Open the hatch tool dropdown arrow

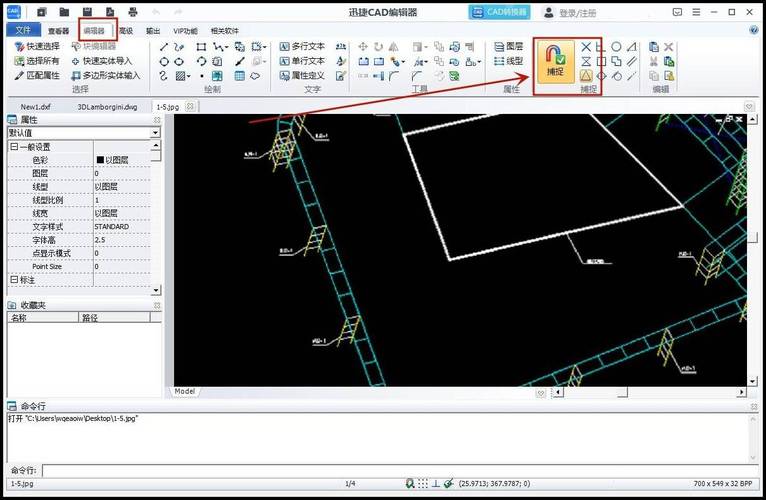point(189,76)
